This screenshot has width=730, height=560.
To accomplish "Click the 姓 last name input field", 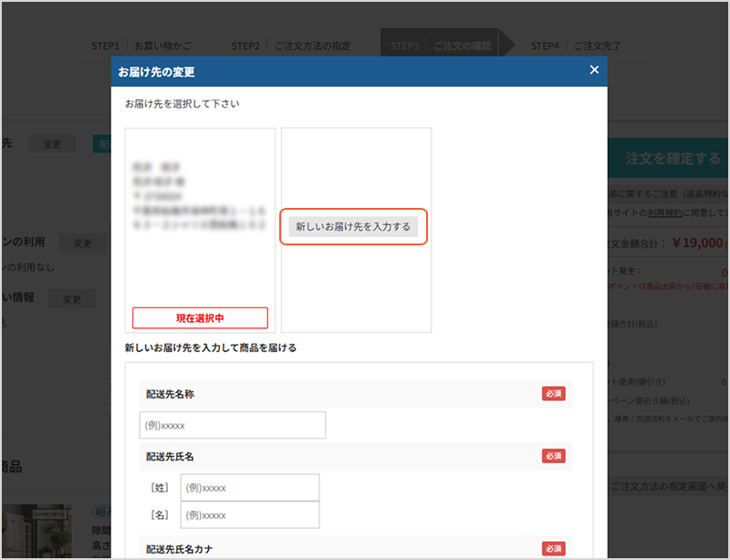I will 250,487.
